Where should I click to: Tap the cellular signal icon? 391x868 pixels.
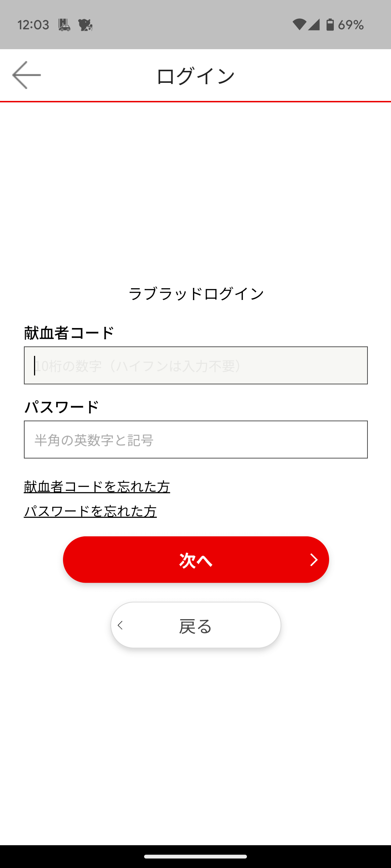coord(314,25)
